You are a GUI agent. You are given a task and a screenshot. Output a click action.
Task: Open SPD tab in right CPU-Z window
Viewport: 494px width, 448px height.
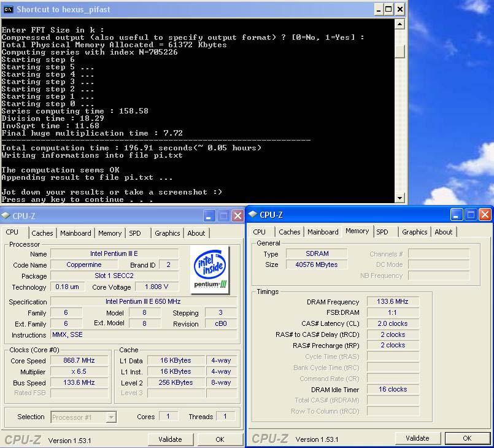[382, 232]
